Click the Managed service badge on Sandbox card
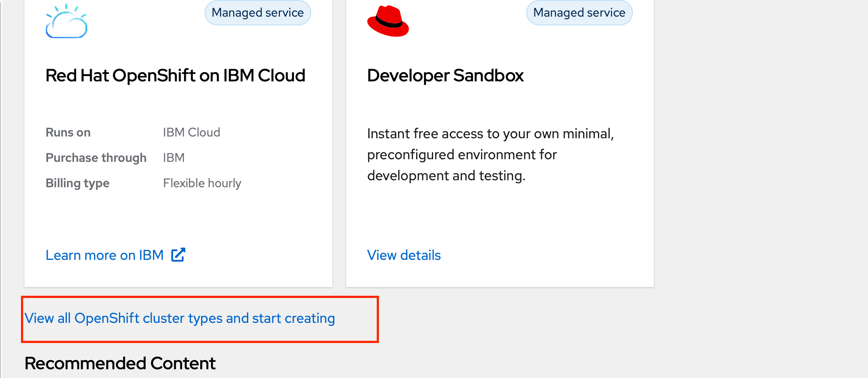The width and height of the screenshot is (868, 378). coord(579,13)
